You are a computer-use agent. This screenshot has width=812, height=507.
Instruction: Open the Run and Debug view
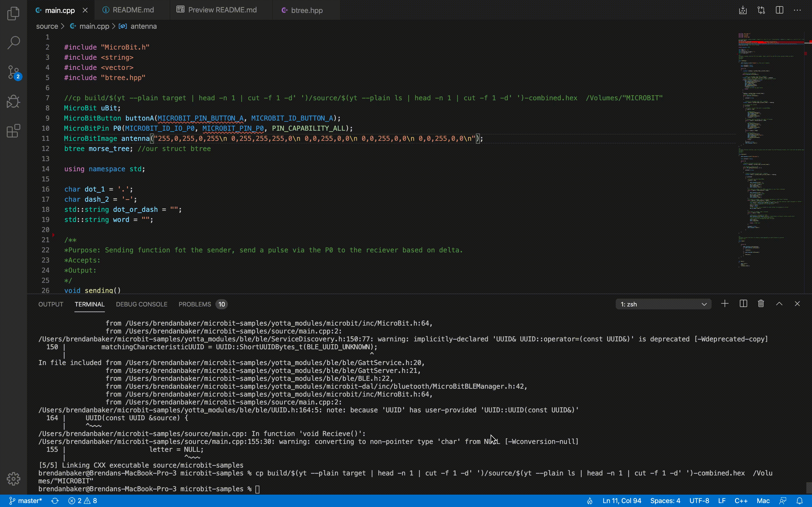click(14, 101)
